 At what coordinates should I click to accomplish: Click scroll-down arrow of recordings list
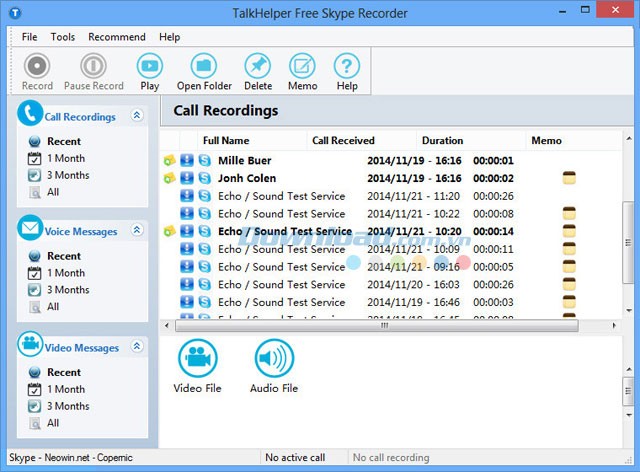[629, 311]
